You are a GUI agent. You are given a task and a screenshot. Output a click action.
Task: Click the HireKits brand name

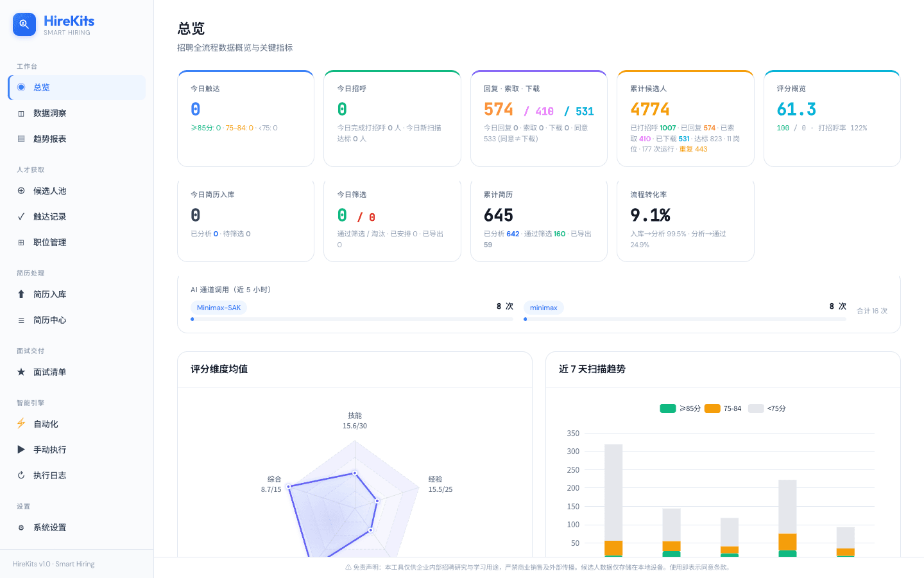[x=69, y=21]
